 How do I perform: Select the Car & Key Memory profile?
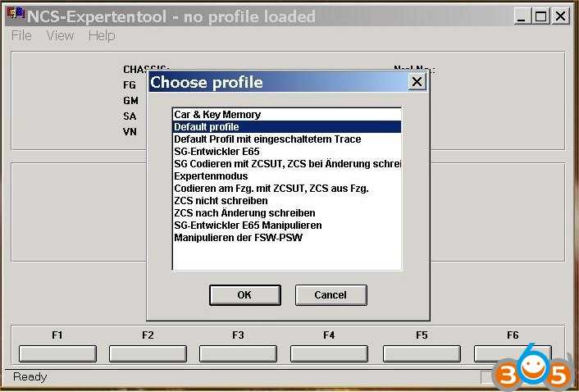[217, 115]
